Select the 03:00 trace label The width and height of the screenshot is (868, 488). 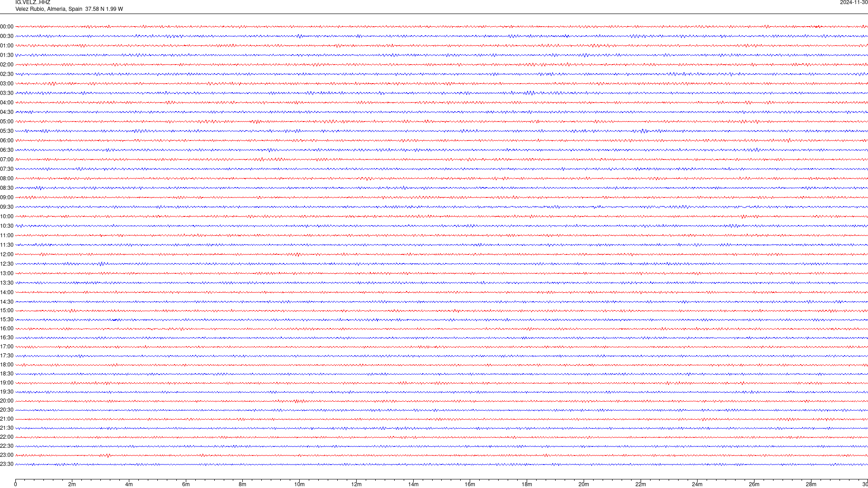7,84
